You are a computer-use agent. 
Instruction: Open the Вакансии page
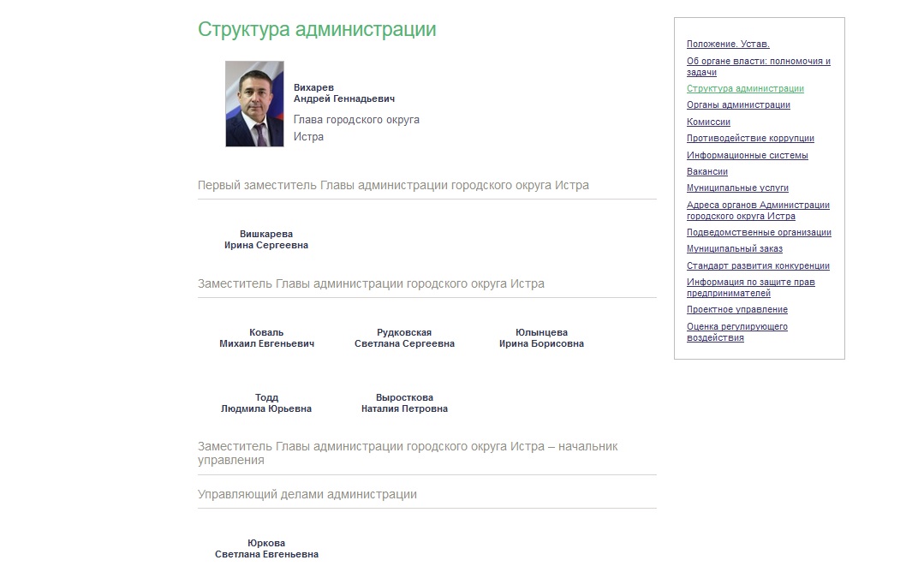click(x=707, y=172)
